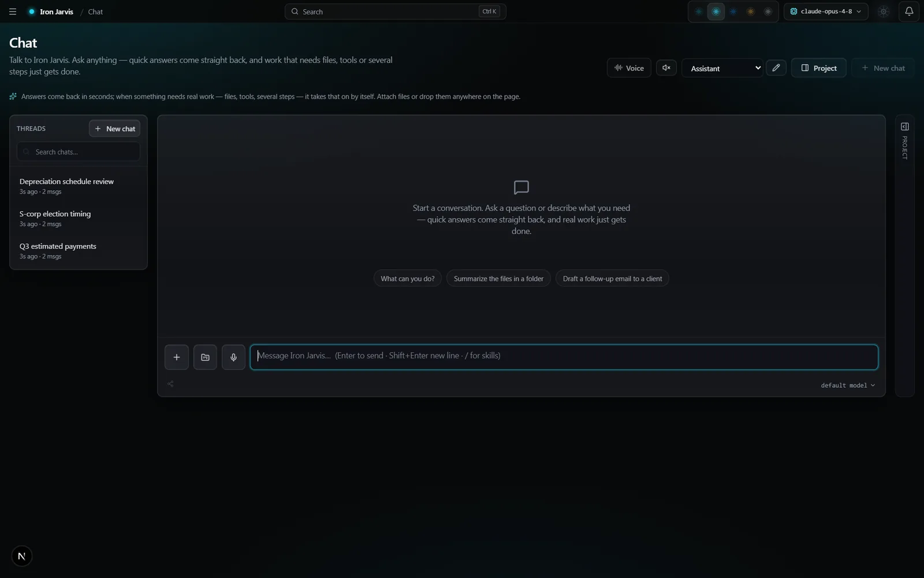Select the highlighted cyan theme orb
This screenshot has width=924, height=578.
716,12
